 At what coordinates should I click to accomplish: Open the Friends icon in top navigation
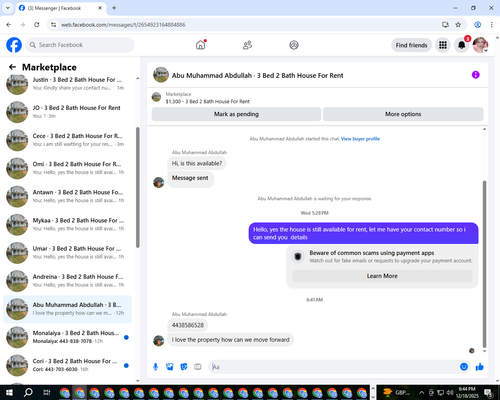[x=247, y=45]
